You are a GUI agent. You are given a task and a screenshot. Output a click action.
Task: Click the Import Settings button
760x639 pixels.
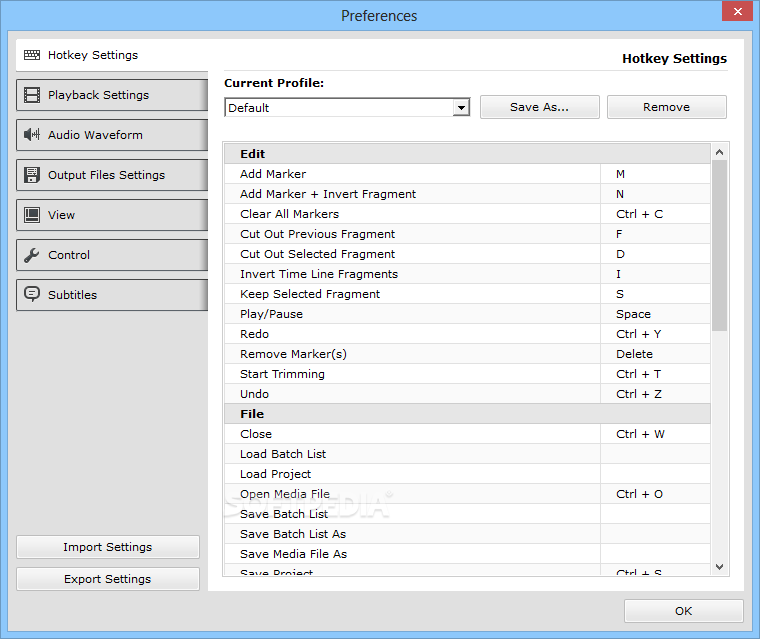click(x=108, y=547)
